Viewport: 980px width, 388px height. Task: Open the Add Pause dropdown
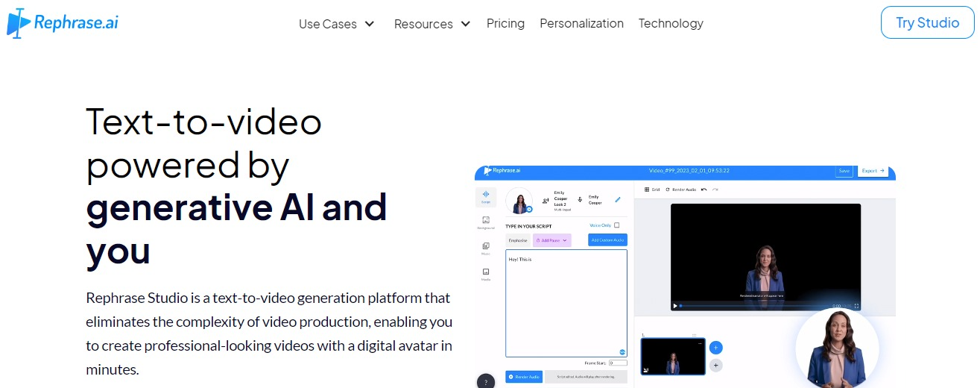[551, 240]
